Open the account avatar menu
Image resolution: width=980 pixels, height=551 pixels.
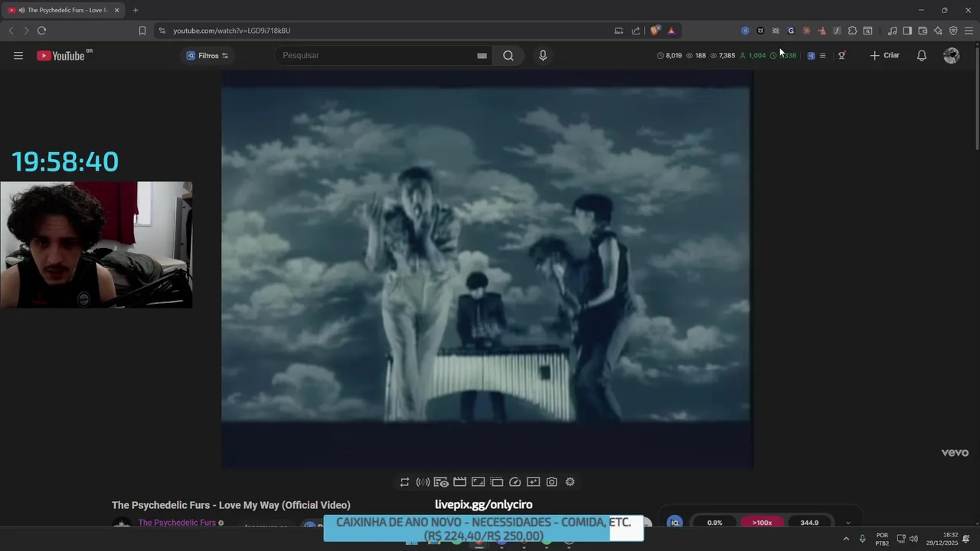[951, 55]
